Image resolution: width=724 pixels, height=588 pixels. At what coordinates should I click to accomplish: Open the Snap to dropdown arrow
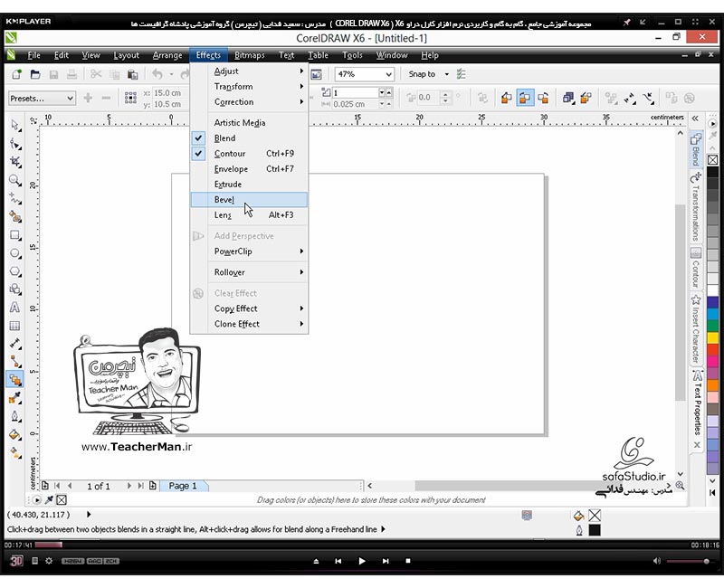point(446,74)
